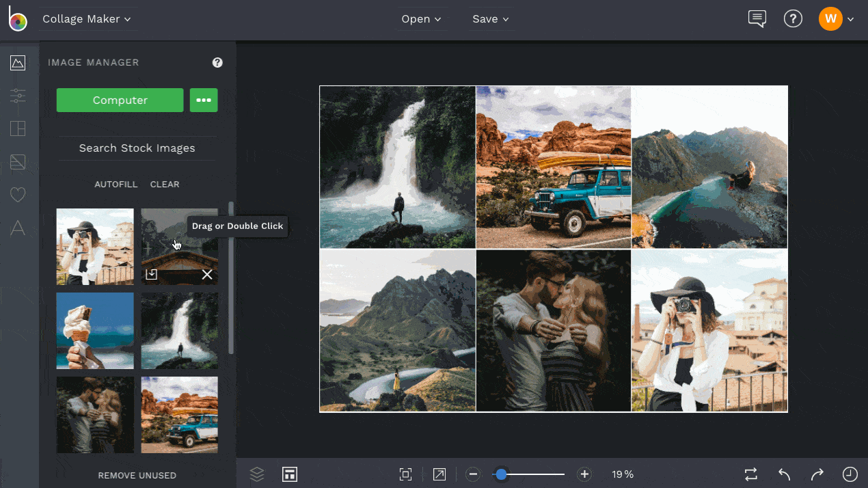868x488 pixels.
Task: Click the Layers icon in bottom bar
Action: point(257,474)
